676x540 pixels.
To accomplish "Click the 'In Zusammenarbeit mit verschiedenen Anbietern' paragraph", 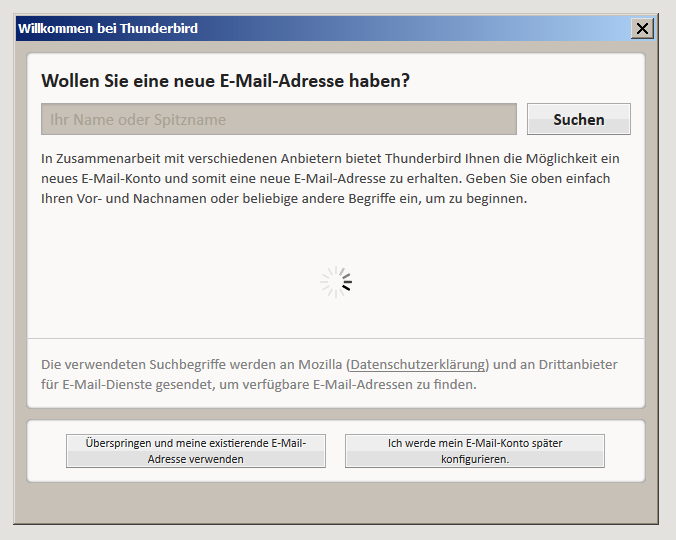I will click(x=330, y=178).
